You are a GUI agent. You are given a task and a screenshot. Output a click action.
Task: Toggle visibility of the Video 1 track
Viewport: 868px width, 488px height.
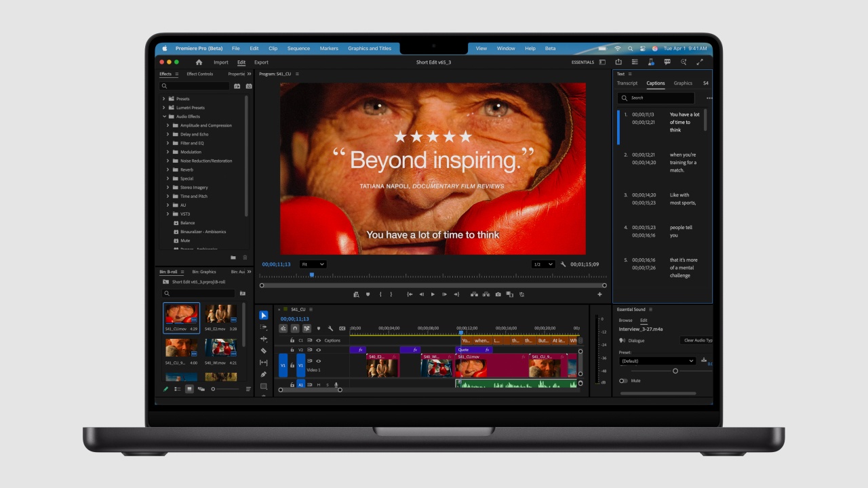(319, 361)
